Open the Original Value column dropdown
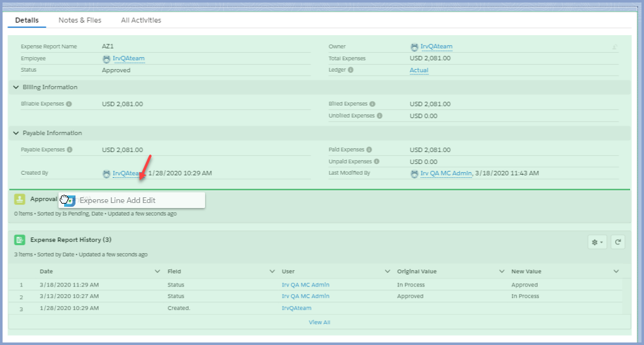This screenshot has height=345, width=644. [501, 271]
